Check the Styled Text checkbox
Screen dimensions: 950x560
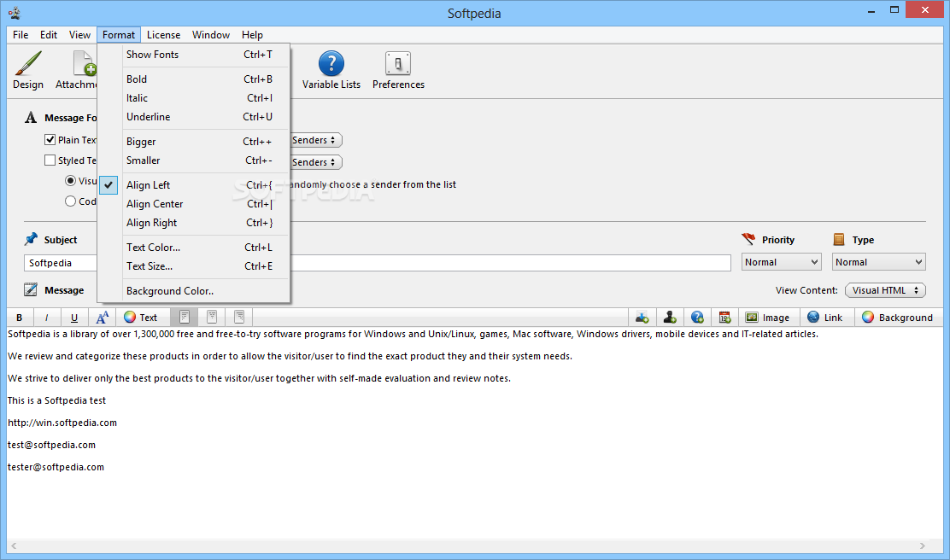pos(50,160)
